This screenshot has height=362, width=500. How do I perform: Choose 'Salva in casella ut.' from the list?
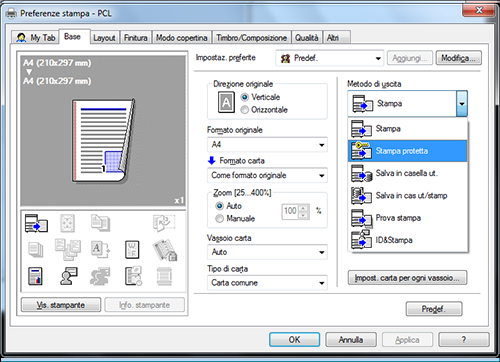click(x=408, y=173)
